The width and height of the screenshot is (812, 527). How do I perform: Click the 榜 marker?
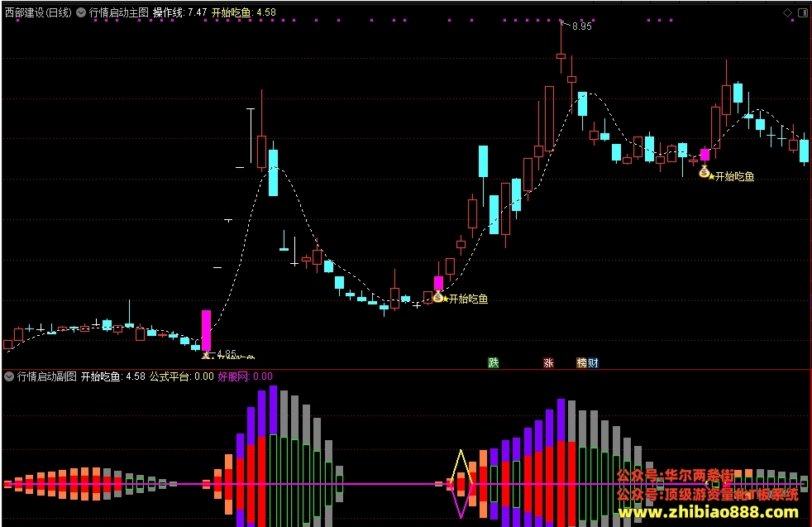point(581,362)
